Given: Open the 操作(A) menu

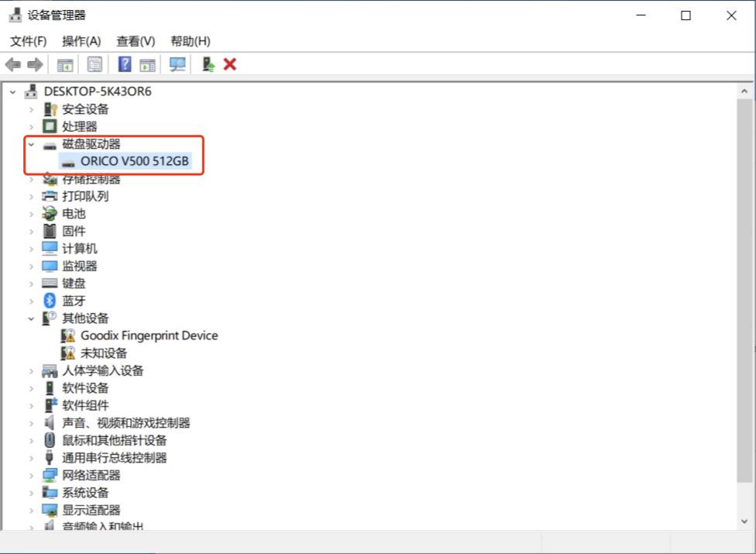Looking at the screenshot, I should (x=81, y=40).
